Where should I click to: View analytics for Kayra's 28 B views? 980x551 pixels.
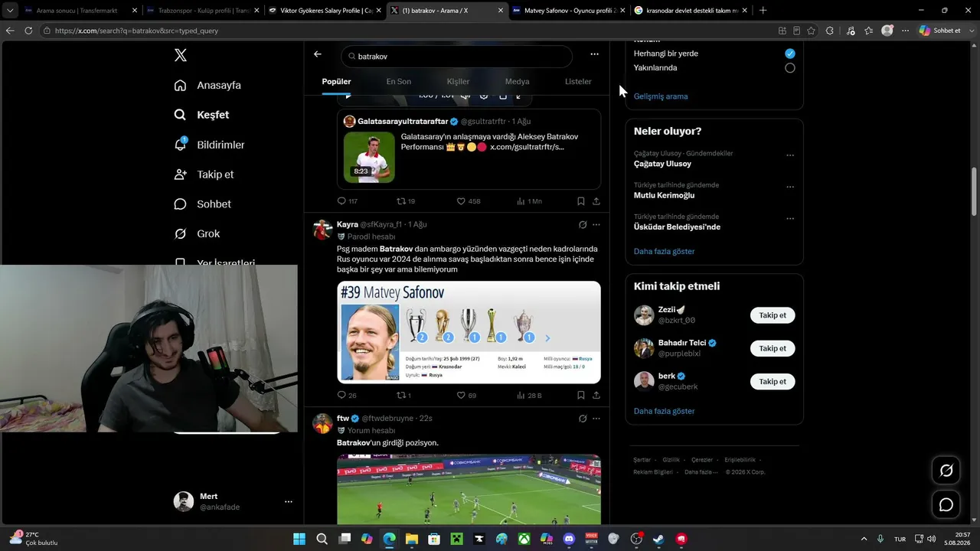click(x=529, y=396)
